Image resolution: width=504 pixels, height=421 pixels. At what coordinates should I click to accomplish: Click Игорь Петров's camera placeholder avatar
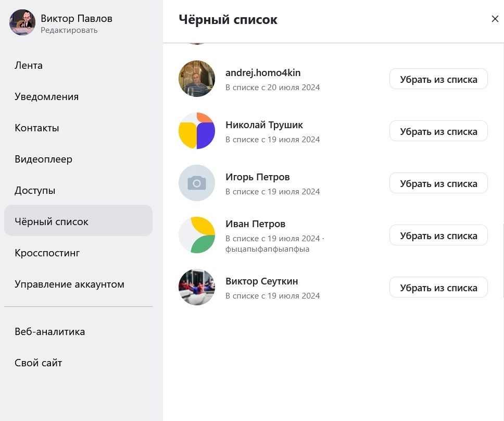pyautogui.click(x=197, y=183)
